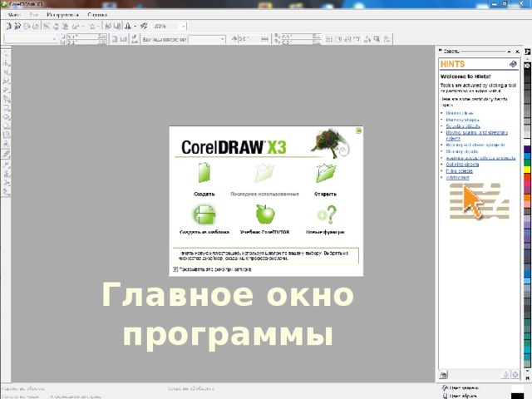532x399 pixels.
Task: Open the Moving, scaling, and stretching objects hint
Action: tap(476, 135)
